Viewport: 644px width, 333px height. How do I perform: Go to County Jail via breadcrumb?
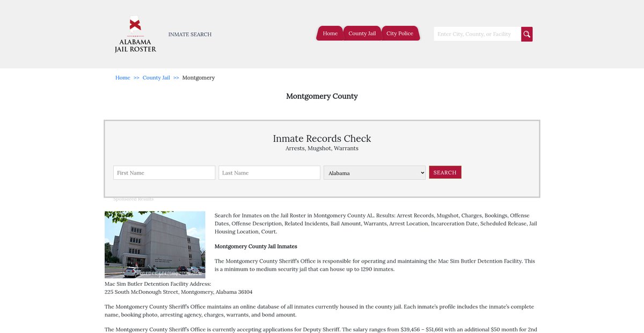point(156,78)
